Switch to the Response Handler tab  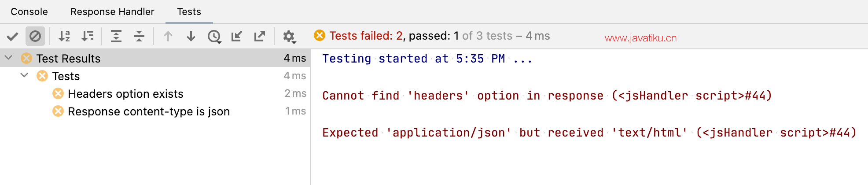[x=112, y=11]
